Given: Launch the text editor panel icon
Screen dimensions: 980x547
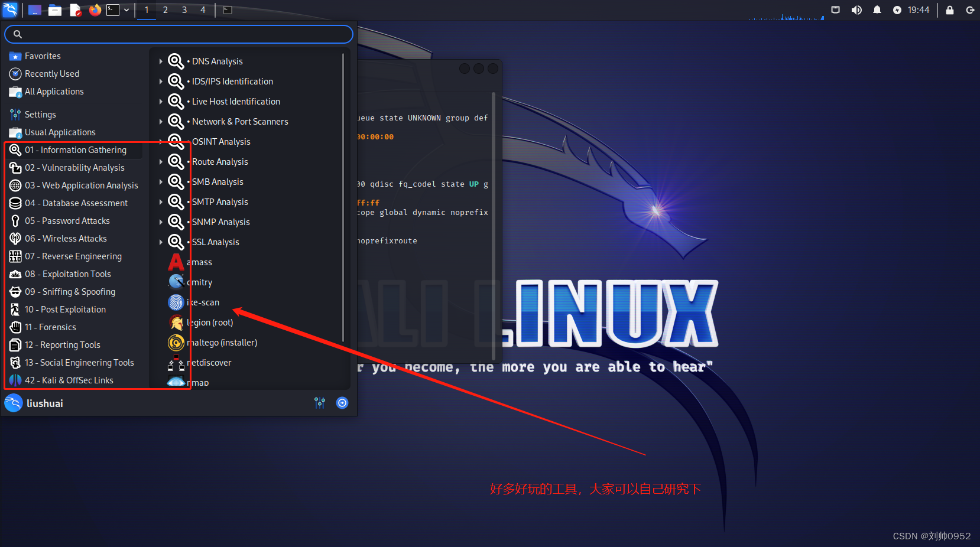Looking at the screenshot, I should [75, 10].
